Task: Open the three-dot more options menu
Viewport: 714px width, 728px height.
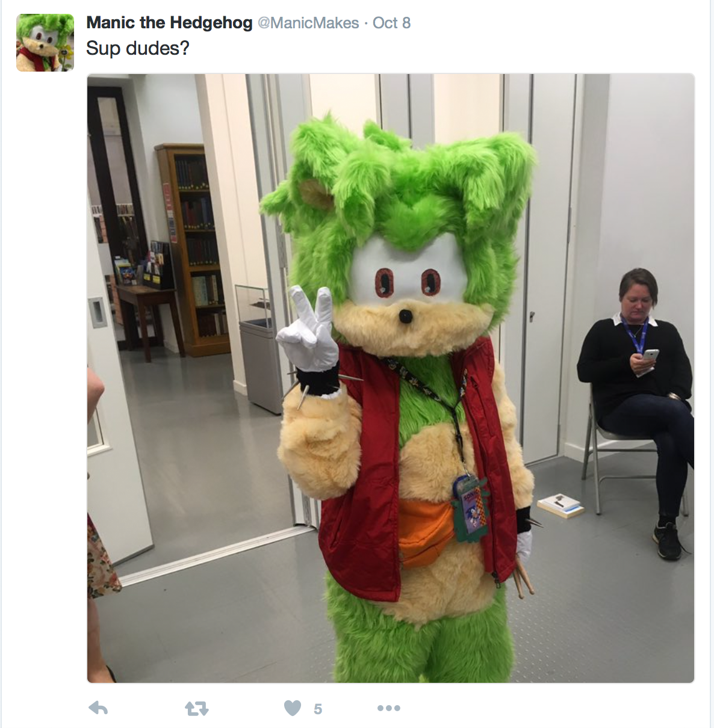Action: point(389,708)
